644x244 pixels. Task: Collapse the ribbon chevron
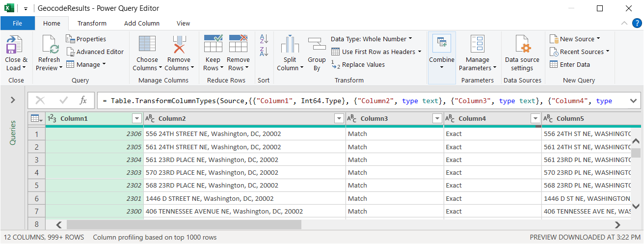pyautogui.click(x=624, y=23)
